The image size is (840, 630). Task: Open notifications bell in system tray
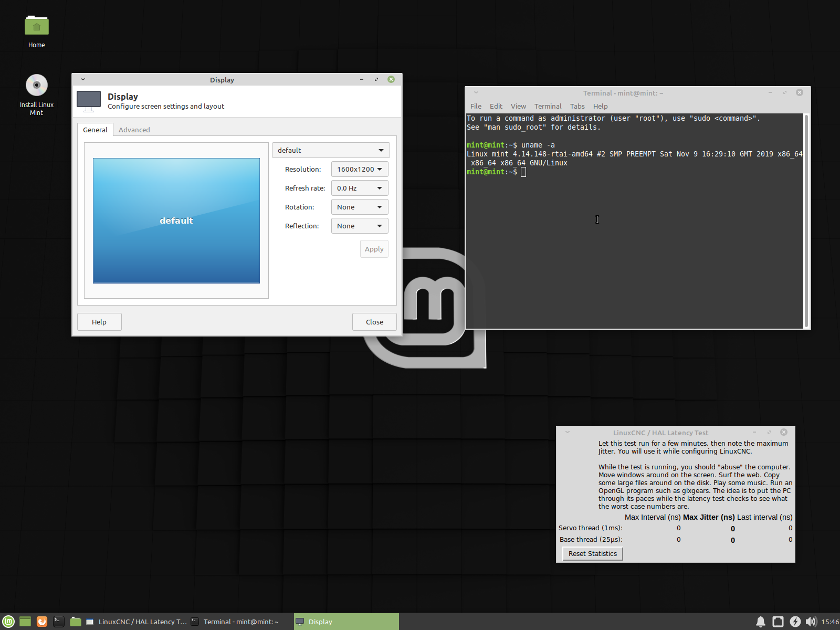761,622
